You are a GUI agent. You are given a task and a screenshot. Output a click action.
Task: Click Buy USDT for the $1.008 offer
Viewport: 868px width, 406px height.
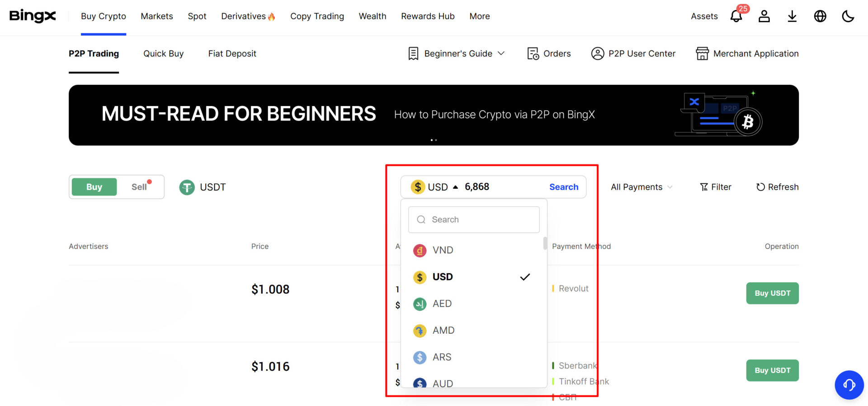[772, 293]
